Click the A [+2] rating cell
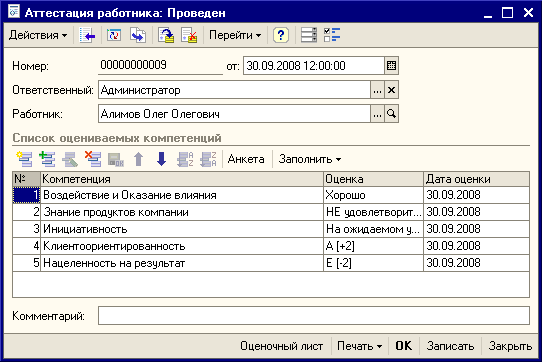The width and height of the screenshot is (542, 362). [x=373, y=246]
